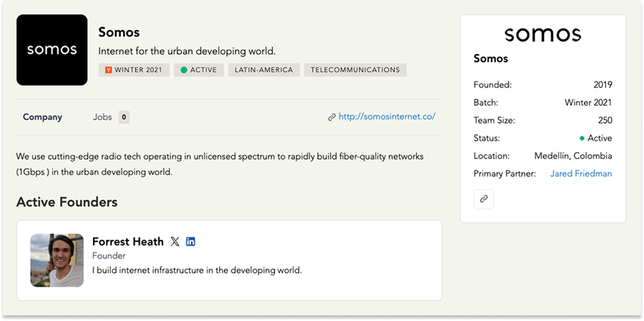
Task: Click 'I build internet infrastructure' bio text
Action: click(197, 271)
